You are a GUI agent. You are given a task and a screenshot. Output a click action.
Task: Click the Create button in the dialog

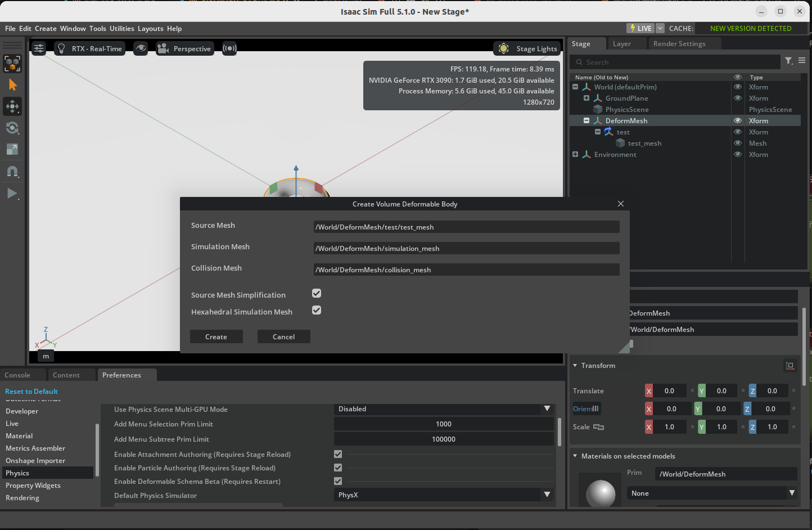[216, 336]
